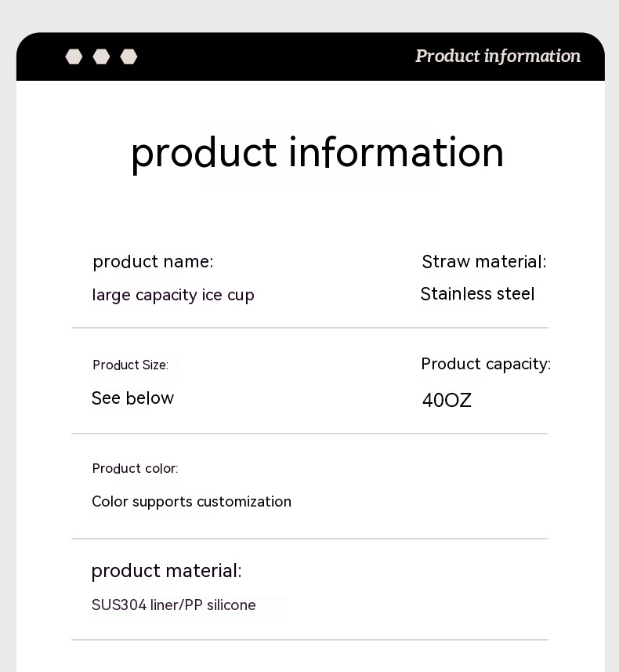This screenshot has width=619, height=672.
Task: Click 'large capacity ice cup' text
Action: tap(173, 295)
